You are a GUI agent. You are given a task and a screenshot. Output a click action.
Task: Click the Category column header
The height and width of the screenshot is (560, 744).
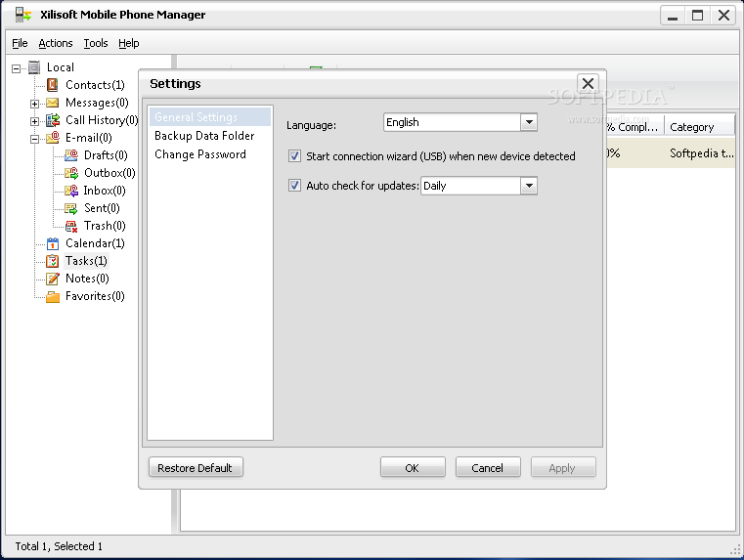700,127
